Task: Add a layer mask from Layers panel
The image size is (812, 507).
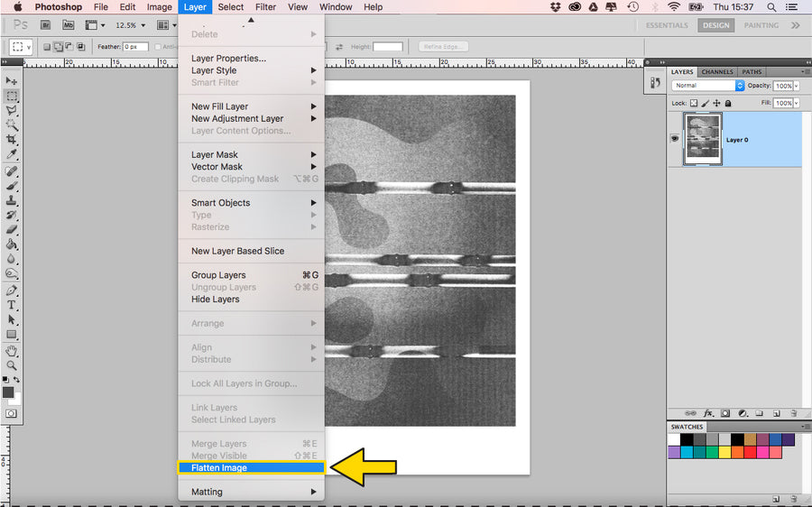Action: point(725,413)
